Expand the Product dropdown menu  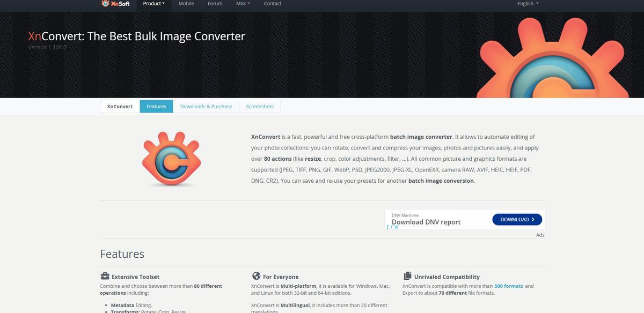[x=153, y=4]
